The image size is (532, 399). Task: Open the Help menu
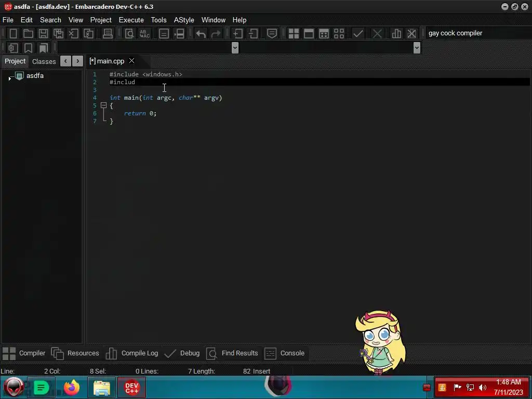point(239,20)
